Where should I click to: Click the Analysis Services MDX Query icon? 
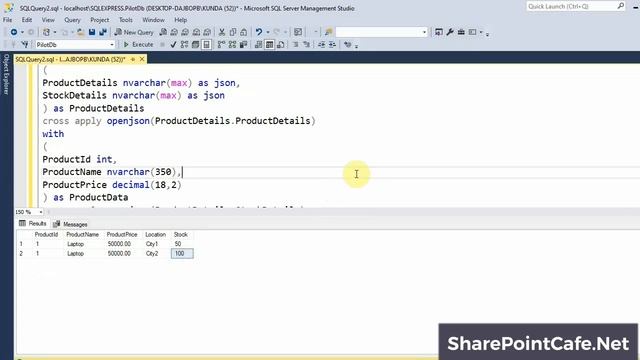pyautogui.click(x=174, y=32)
